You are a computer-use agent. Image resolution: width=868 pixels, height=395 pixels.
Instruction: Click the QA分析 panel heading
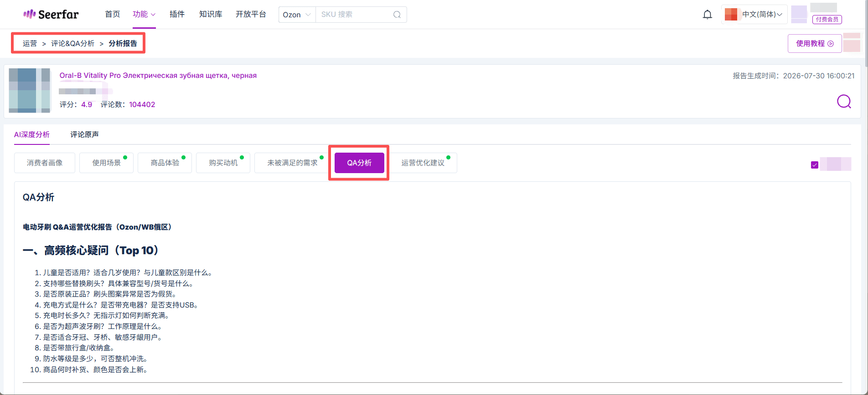(x=39, y=197)
